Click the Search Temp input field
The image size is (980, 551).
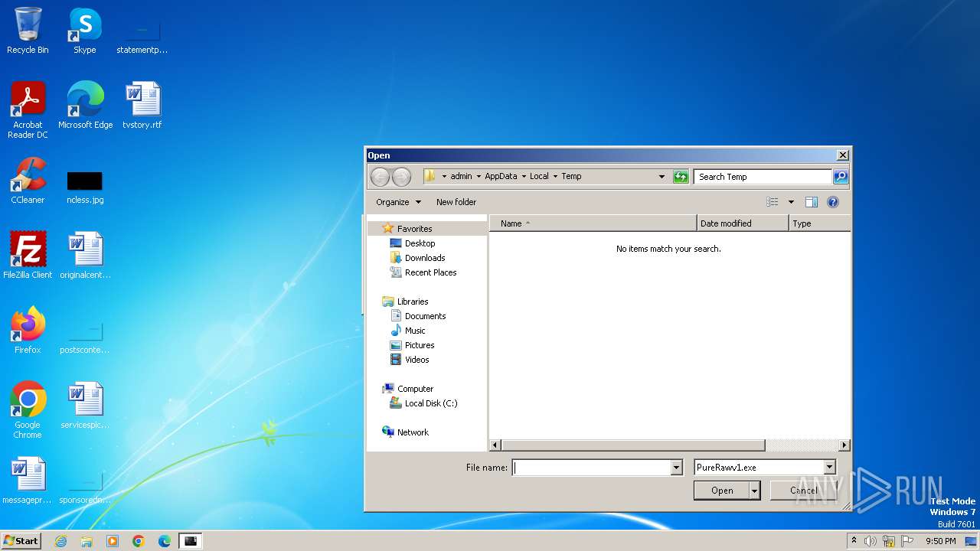click(763, 177)
